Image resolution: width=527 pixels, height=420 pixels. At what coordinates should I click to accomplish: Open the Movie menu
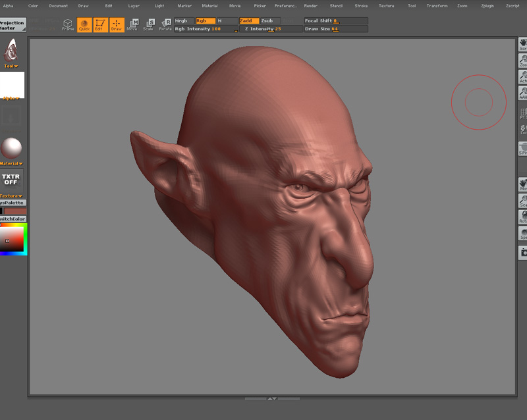coord(235,6)
